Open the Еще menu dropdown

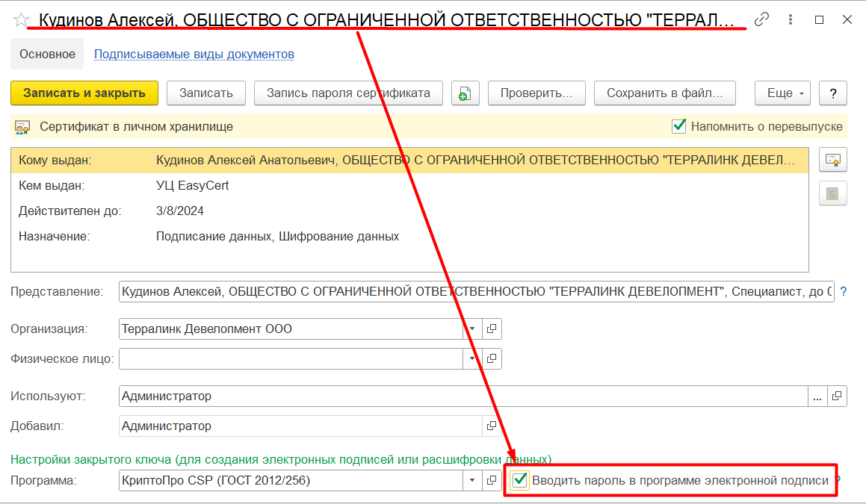tap(782, 93)
